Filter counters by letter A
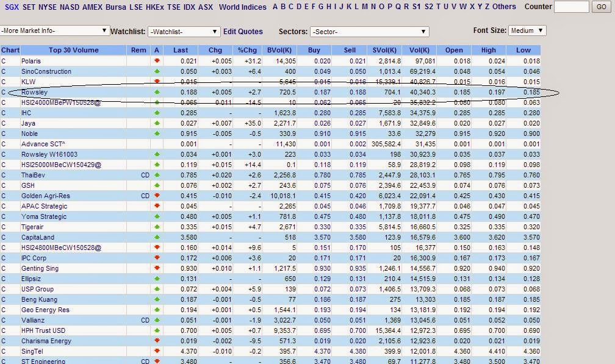Viewport: 615px width, 364px height. coord(275,7)
